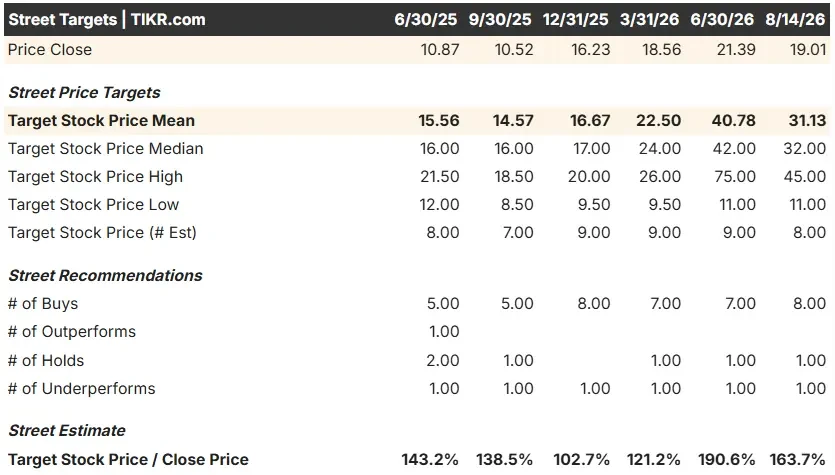Image resolution: width=835 pixels, height=475 pixels.
Task: Select the 12/31/25 column header
Action: tap(575, 20)
